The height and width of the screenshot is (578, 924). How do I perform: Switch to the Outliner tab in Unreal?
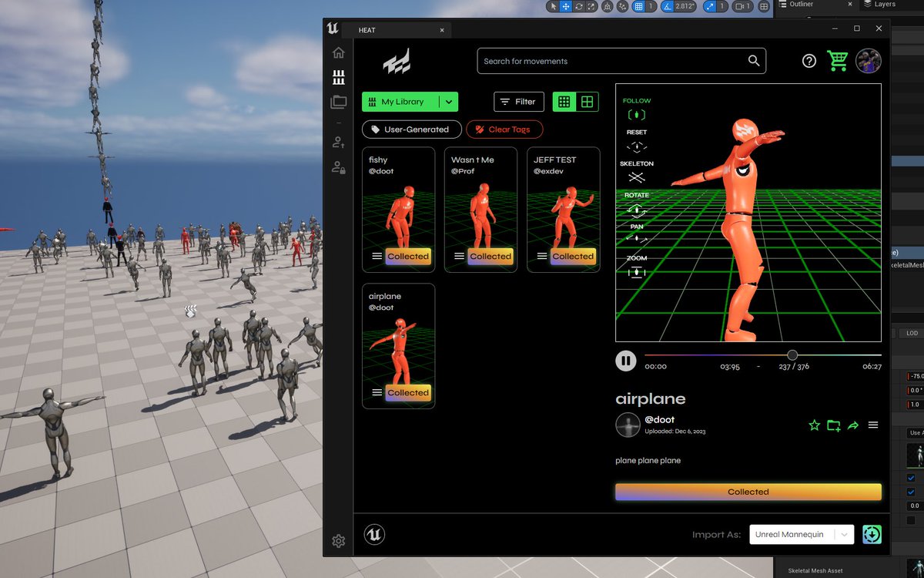[x=802, y=4]
